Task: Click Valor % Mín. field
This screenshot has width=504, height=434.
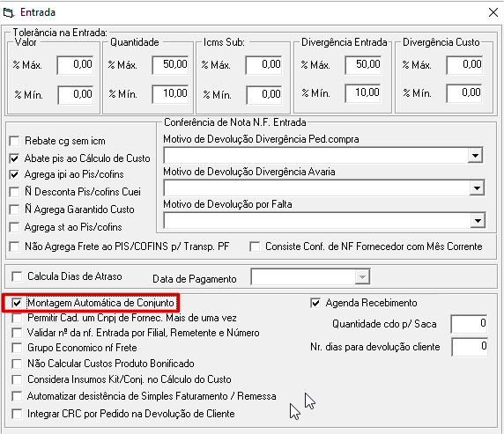Action: pyautogui.click(x=76, y=95)
